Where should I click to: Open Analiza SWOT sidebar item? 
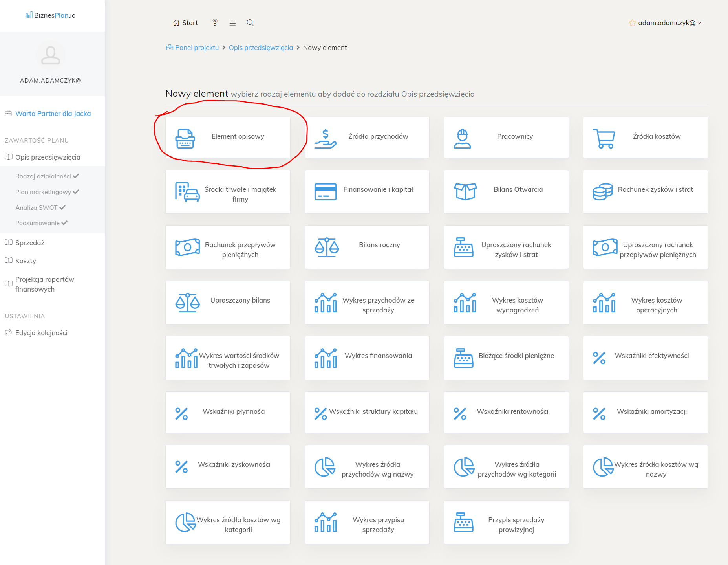click(x=40, y=207)
